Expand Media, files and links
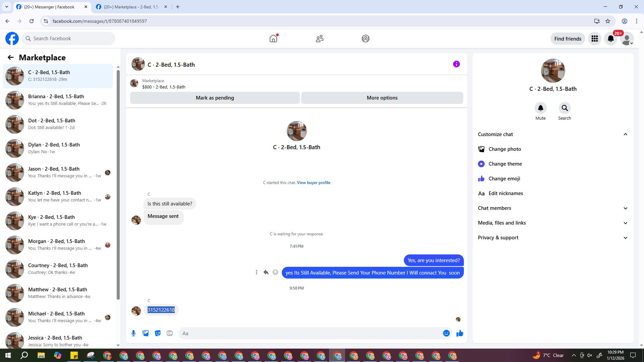This screenshot has height=362, width=644. pyautogui.click(x=625, y=223)
